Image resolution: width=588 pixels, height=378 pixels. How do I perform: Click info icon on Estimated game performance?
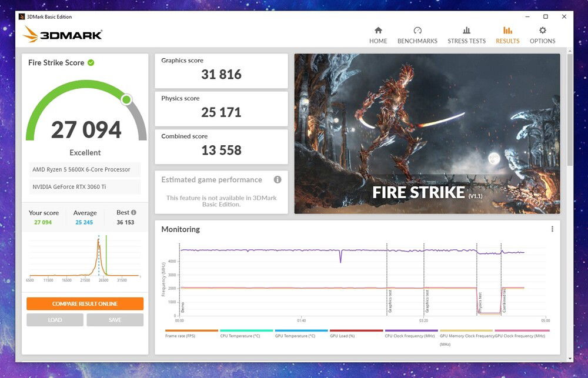pos(278,180)
